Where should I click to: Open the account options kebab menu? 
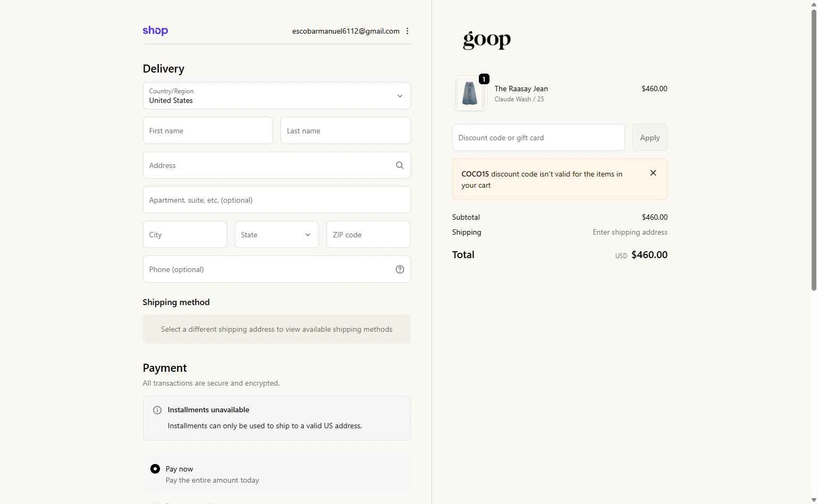[407, 31]
